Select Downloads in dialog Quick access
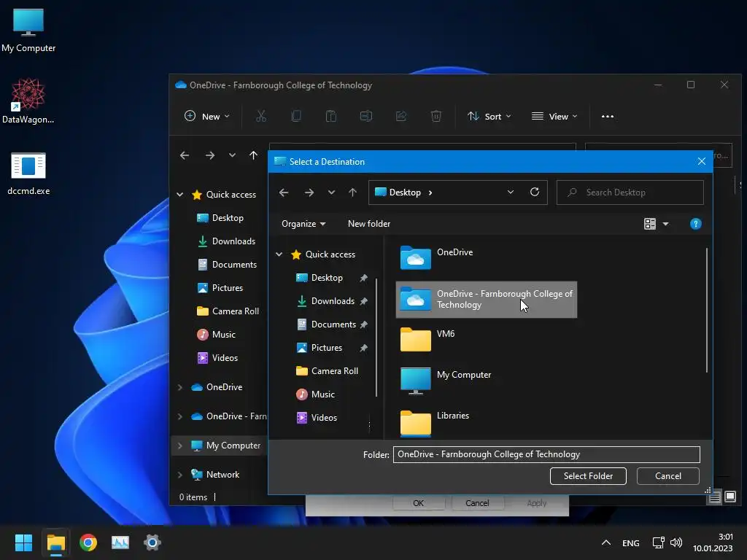 pyautogui.click(x=333, y=301)
